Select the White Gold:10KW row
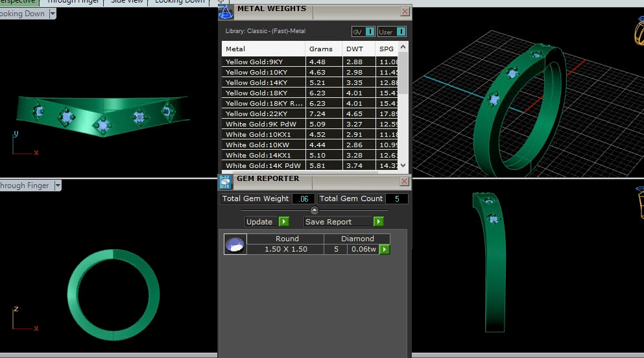The height and width of the screenshot is (358, 644). click(x=310, y=145)
